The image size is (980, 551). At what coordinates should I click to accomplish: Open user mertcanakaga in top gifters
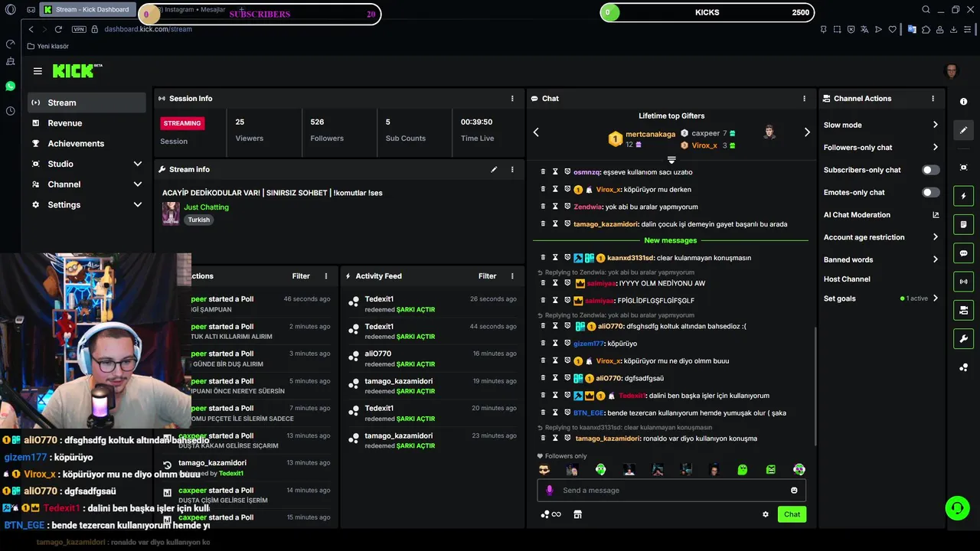coord(650,134)
